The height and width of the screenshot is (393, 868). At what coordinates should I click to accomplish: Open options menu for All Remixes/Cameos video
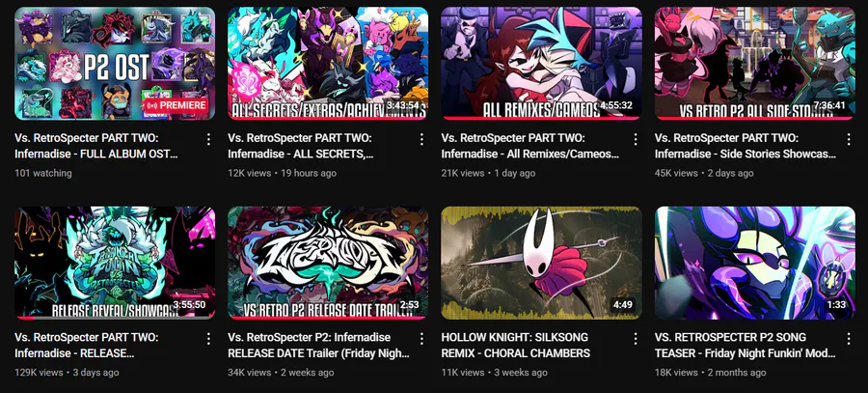(x=635, y=139)
